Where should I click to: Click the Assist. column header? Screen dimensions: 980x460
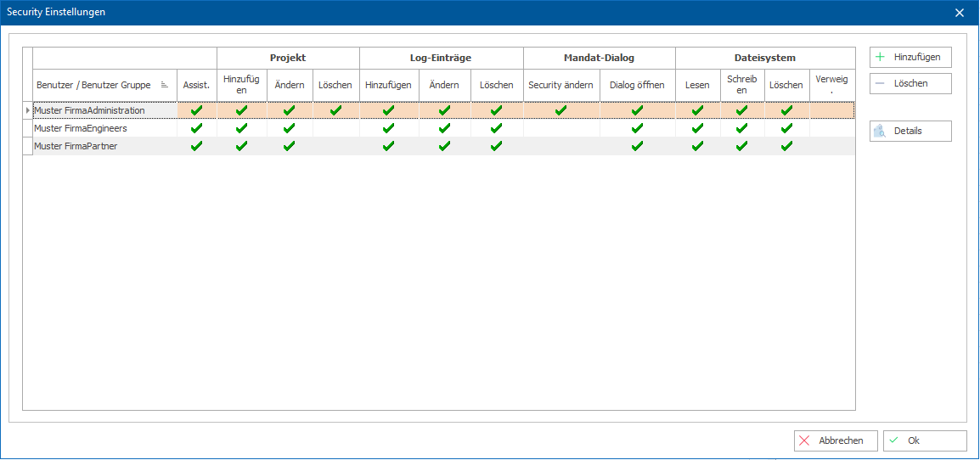tap(197, 85)
